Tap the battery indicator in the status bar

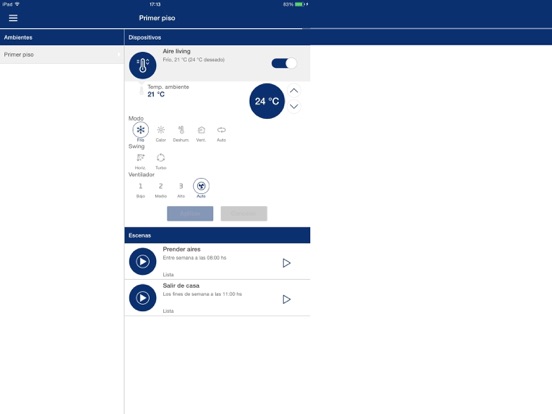[299, 4]
